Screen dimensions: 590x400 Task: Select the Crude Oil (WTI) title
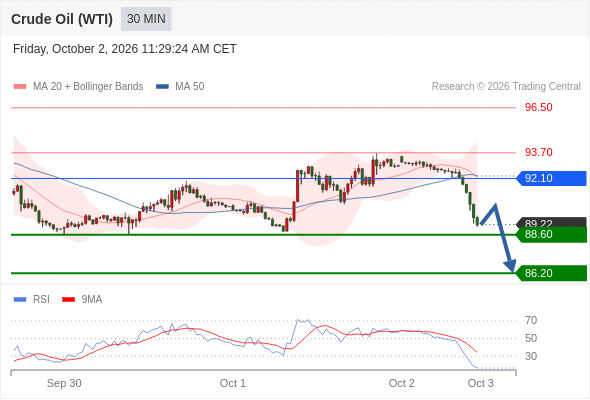(x=62, y=19)
